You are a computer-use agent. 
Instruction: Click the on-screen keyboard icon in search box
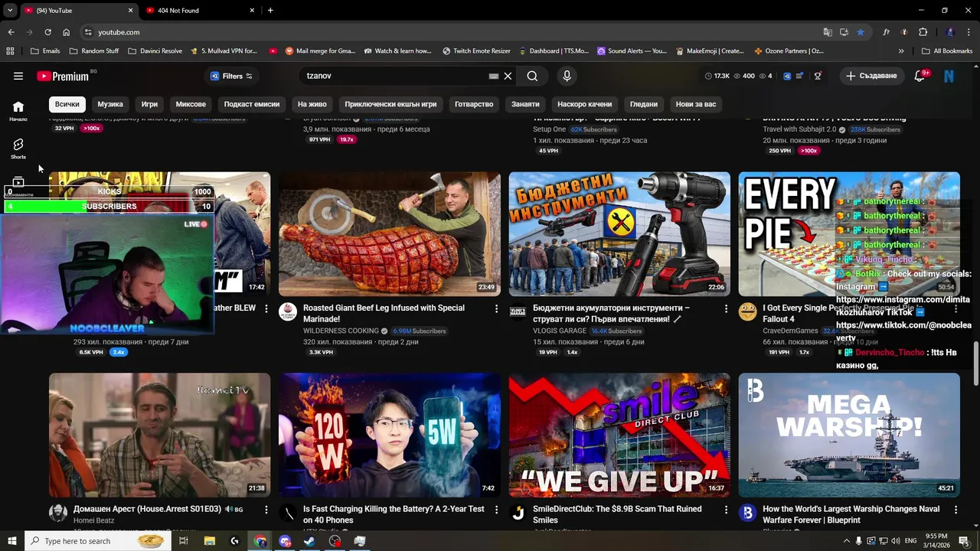[494, 76]
